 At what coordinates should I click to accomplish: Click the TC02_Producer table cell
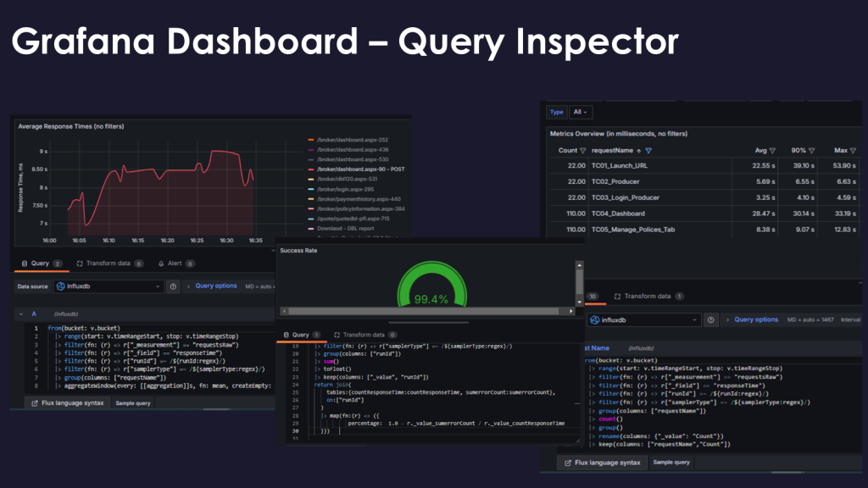(615, 181)
